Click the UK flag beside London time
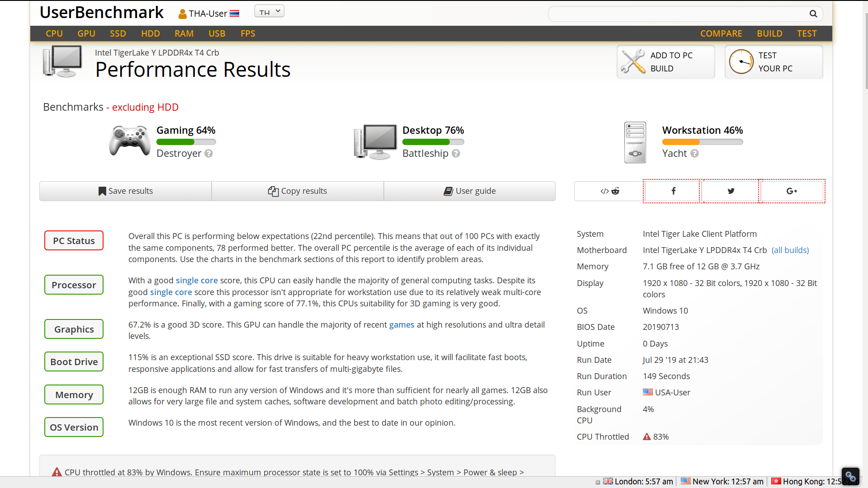This screenshot has width=868, height=488. coord(608,481)
